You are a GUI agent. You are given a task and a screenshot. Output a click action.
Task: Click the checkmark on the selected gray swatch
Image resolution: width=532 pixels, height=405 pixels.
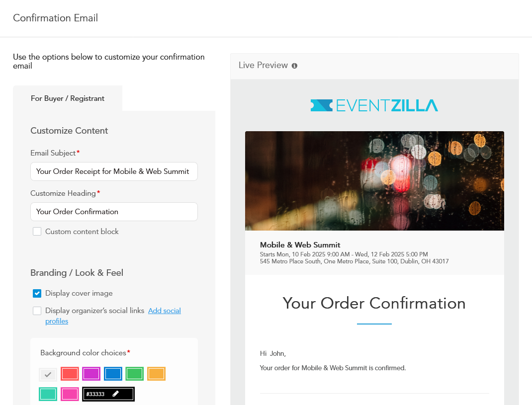coord(48,374)
